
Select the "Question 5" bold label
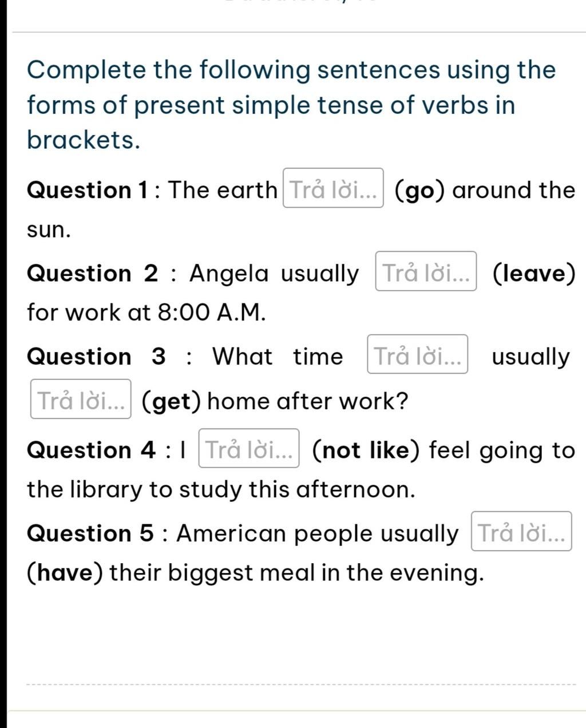(90, 533)
